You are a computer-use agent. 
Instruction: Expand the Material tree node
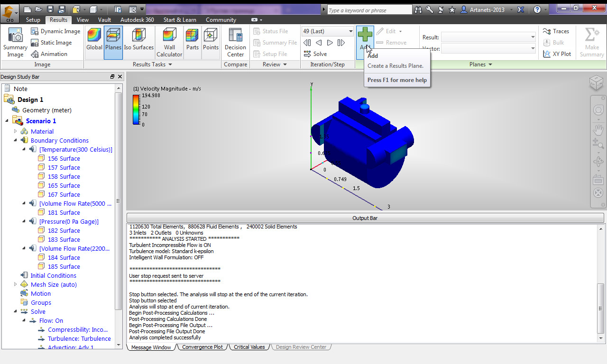15,131
